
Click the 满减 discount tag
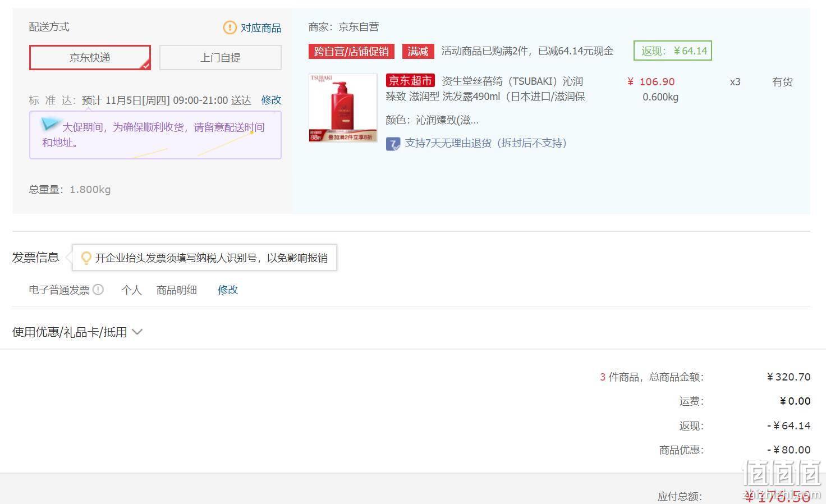(x=418, y=52)
